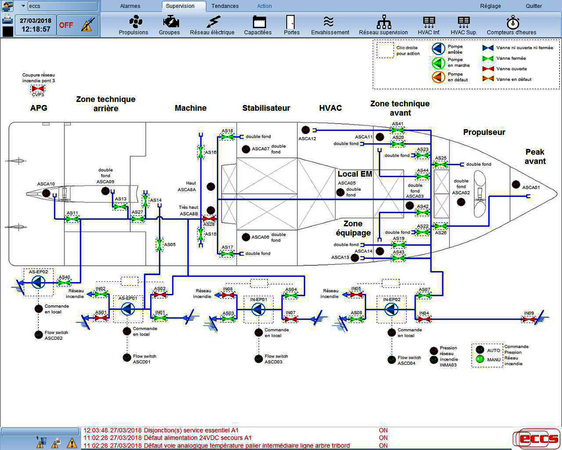Click the ASCA12 indicator in HVAC zone
This screenshot has height=450, width=562.
(x=306, y=130)
